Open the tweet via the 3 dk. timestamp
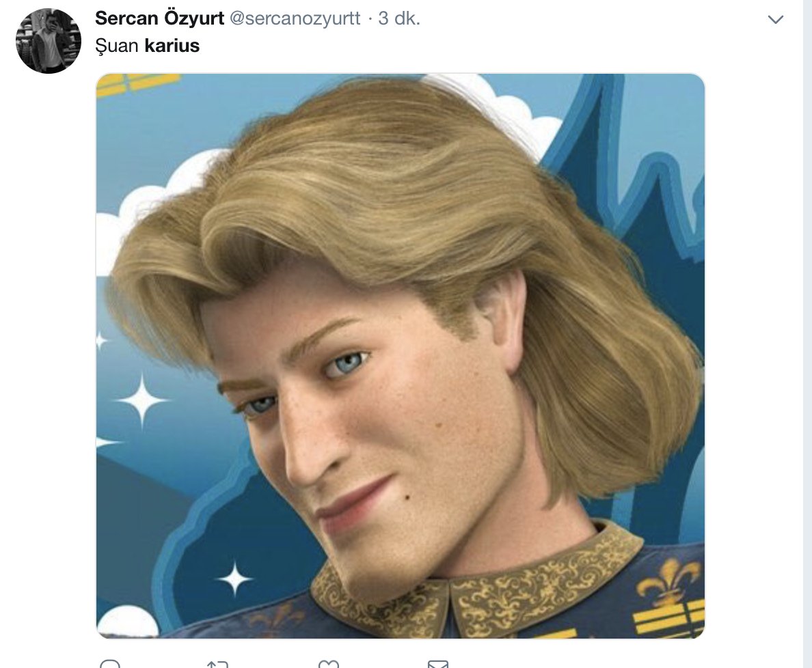Viewport: 812px width, 668px height. (x=398, y=18)
